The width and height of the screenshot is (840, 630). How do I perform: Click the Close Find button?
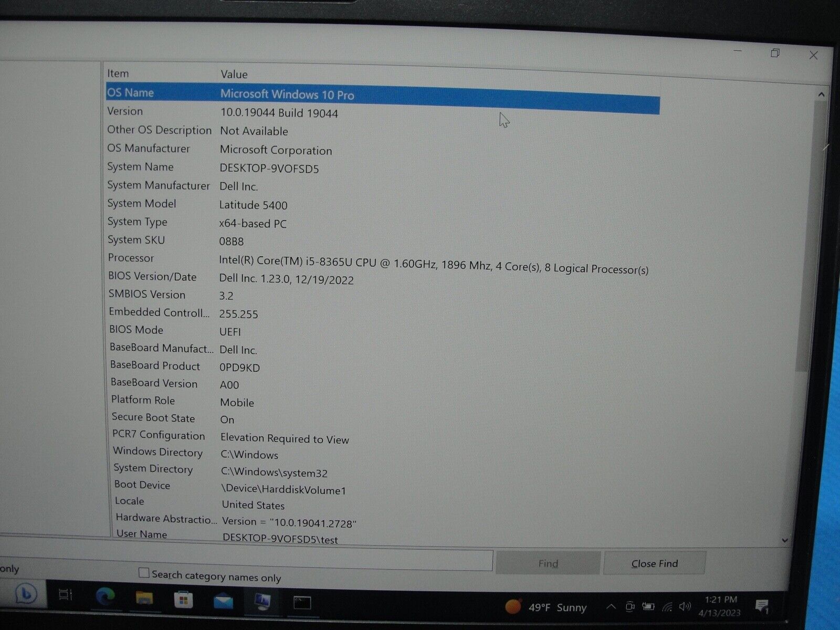coord(654,563)
